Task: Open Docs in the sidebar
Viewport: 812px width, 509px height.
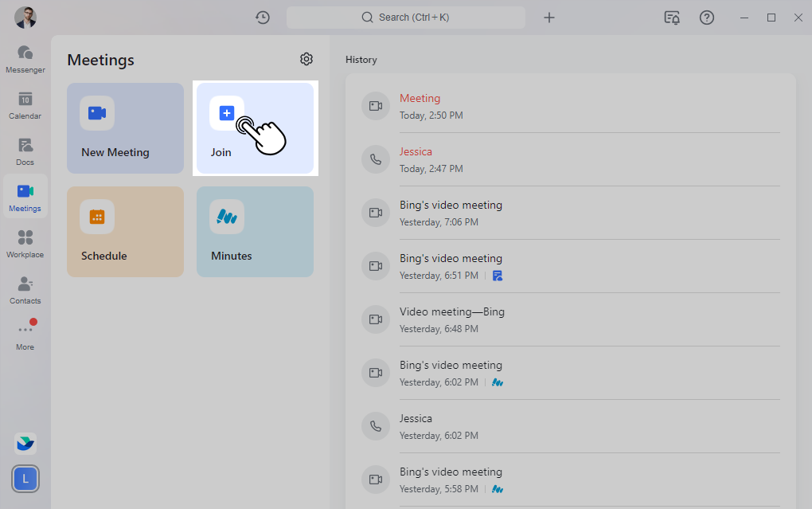Action: 25,151
